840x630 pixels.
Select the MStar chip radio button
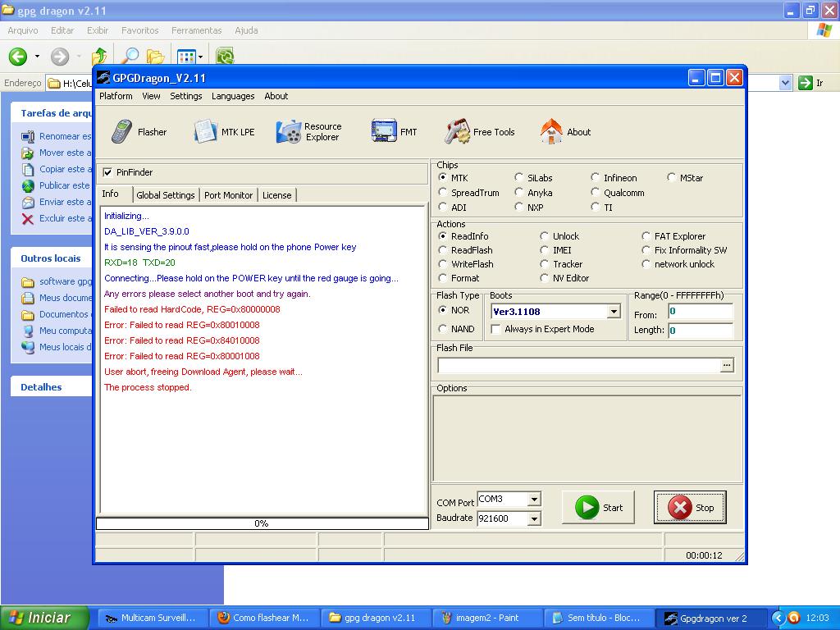[x=671, y=177]
